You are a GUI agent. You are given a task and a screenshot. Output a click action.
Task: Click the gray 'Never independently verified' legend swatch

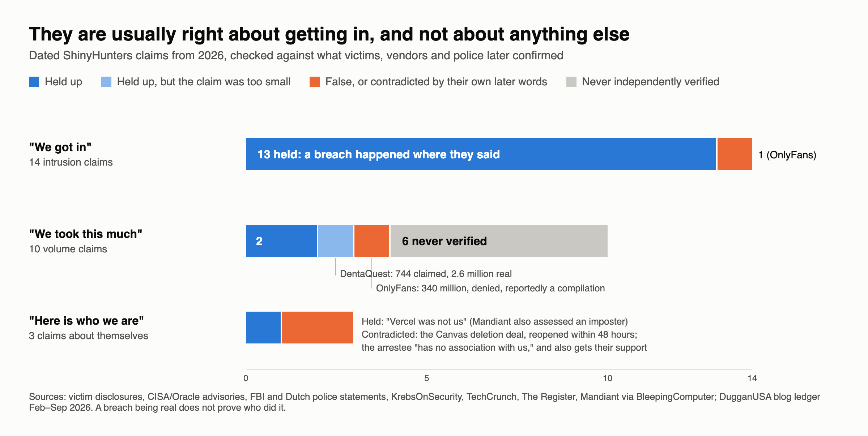coord(571,82)
